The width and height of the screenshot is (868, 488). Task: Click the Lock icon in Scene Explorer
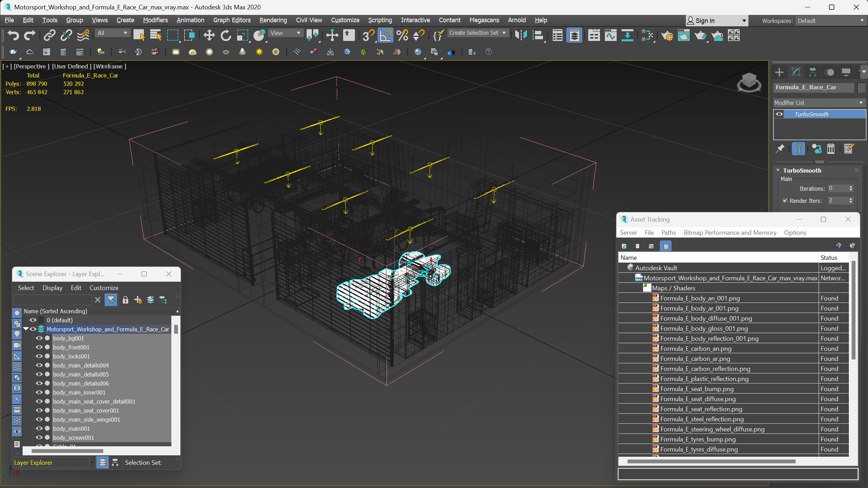125,300
